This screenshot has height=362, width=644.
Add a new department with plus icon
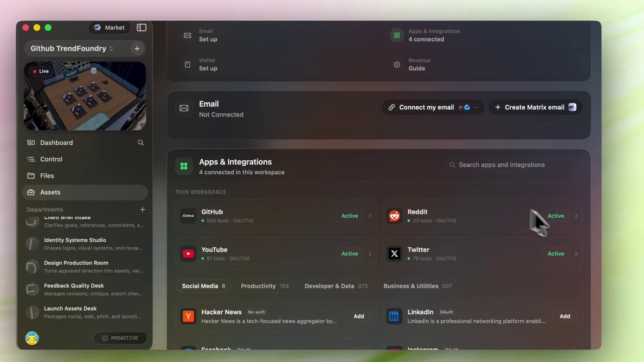pyautogui.click(x=142, y=209)
